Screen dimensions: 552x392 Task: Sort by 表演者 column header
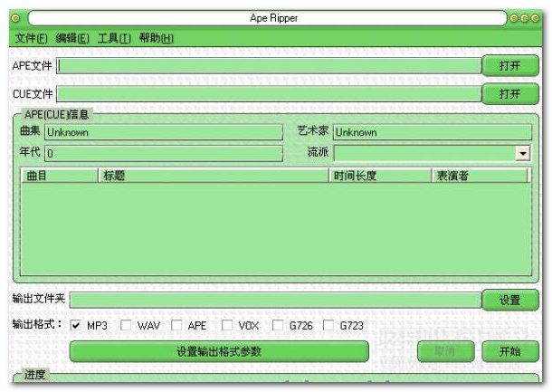pyautogui.click(x=481, y=176)
